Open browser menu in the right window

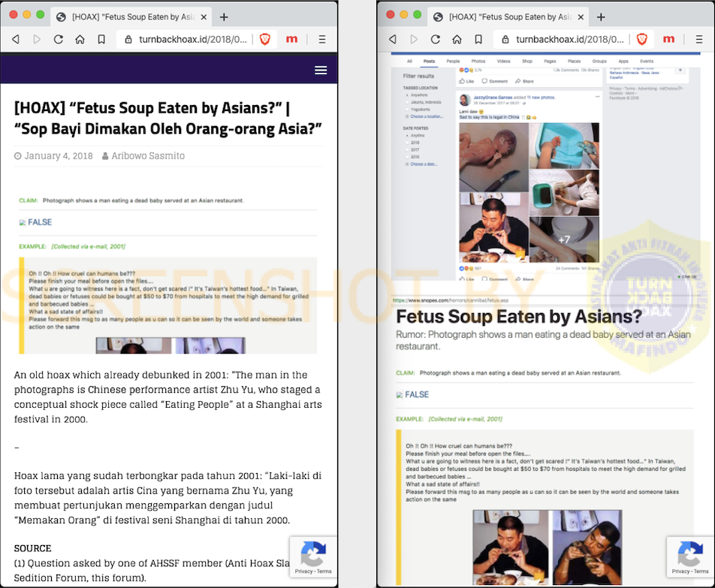click(x=699, y=39)
